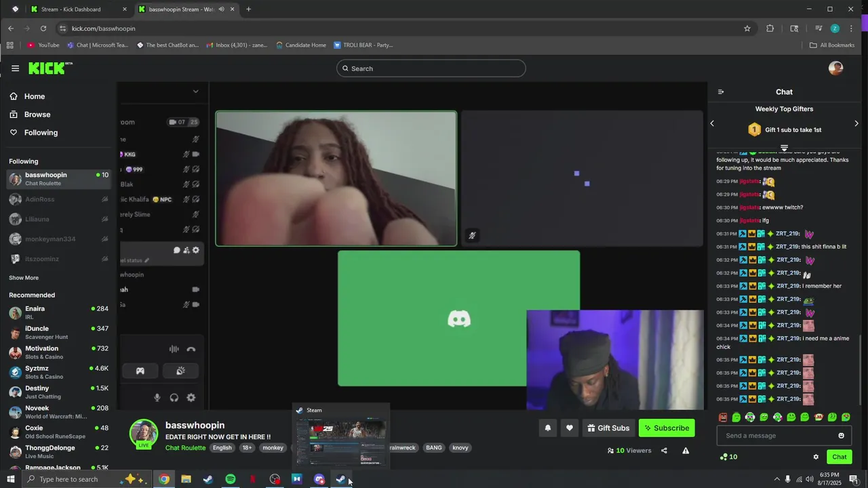Open emoji picker in message box
Screen dimensions: 868x488
pyautogui.click(x=841, y=436)
